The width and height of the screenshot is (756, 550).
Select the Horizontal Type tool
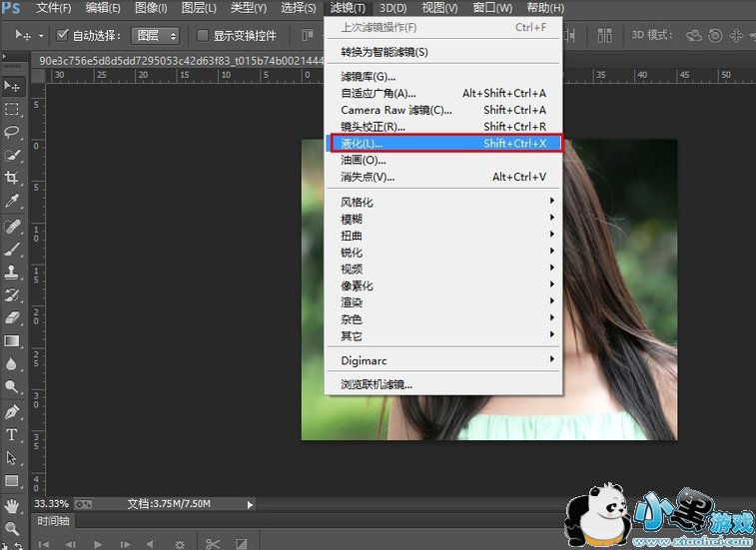13,435
